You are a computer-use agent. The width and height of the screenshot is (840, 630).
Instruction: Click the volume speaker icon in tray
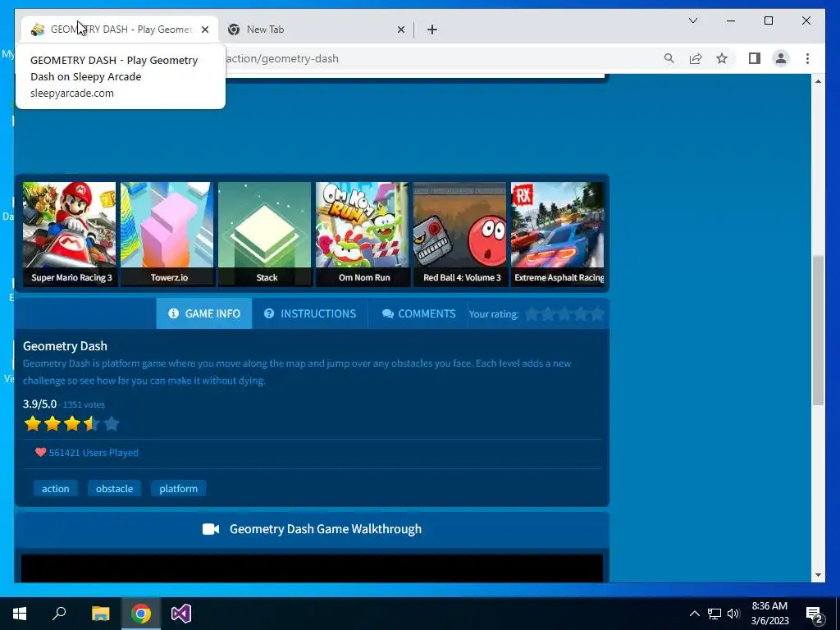(x=733, y=614)
